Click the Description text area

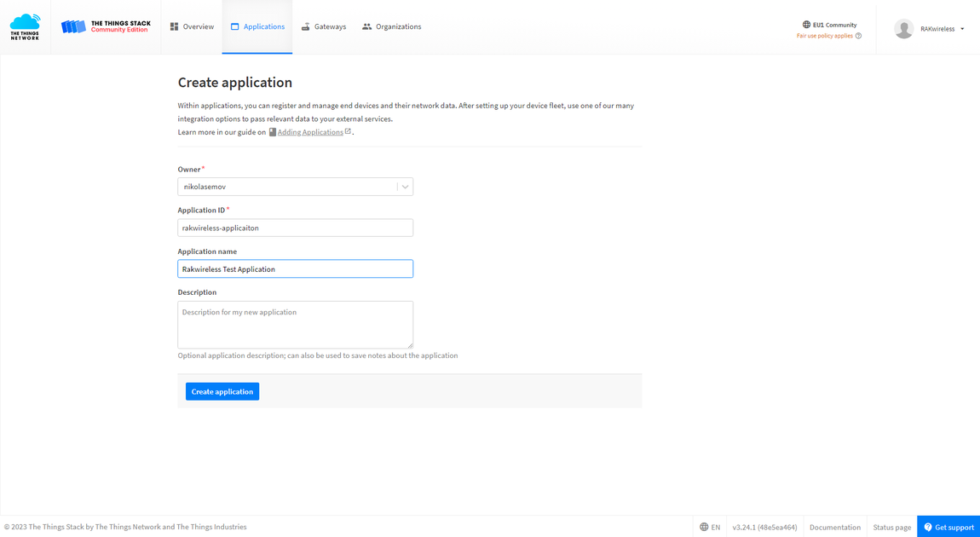295,325
